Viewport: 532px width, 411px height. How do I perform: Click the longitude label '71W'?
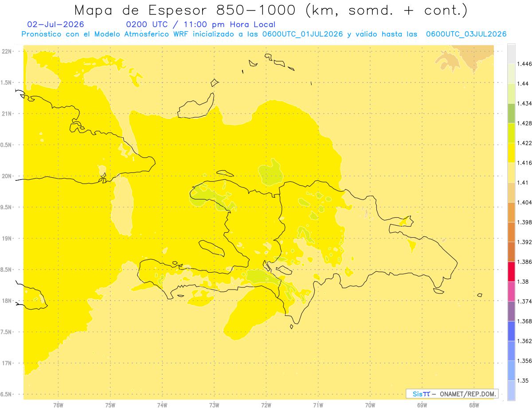coord(318,404)
